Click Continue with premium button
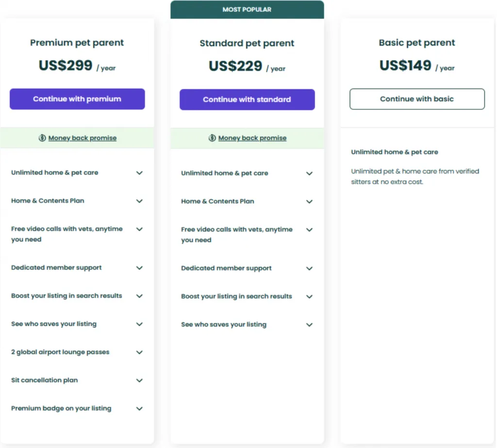The width and height of the screenshot is (497, 448). click(77, 99)
